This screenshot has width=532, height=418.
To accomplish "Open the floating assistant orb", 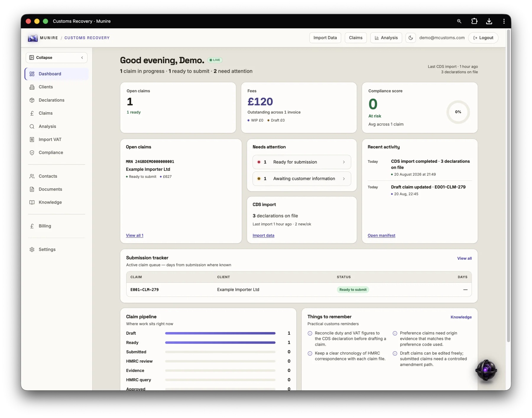I will tap(486, 370).
